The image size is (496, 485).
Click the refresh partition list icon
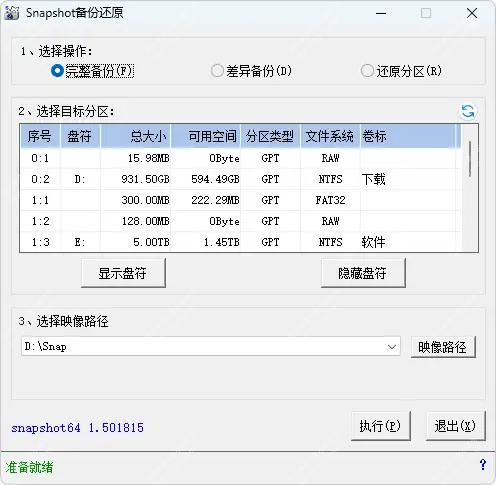tap(468, 111)
